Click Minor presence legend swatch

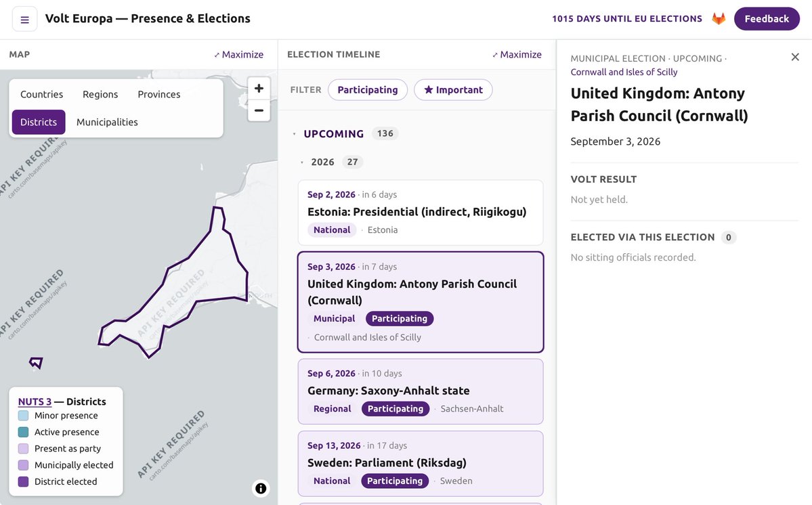[23, 416]
